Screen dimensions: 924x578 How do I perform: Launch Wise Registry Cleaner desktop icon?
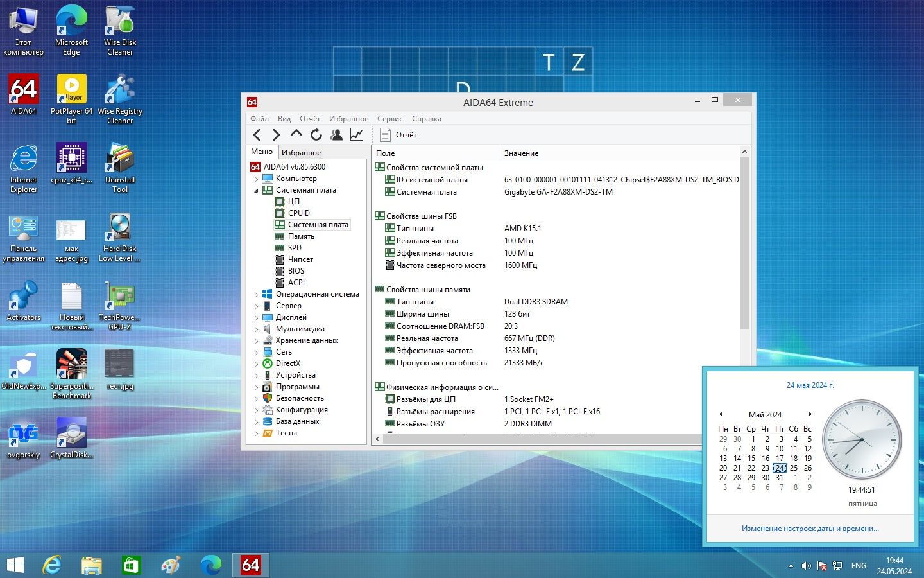[120, 99]
